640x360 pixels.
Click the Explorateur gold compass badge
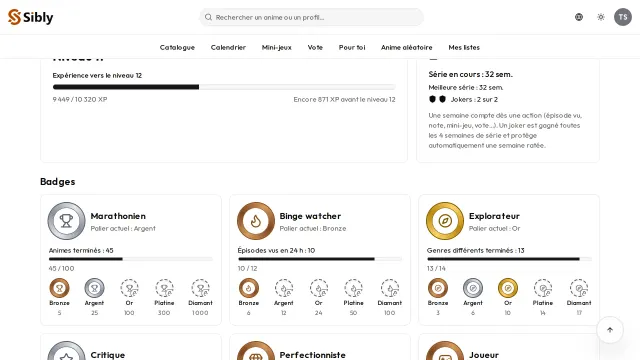(x=445, y=221)
